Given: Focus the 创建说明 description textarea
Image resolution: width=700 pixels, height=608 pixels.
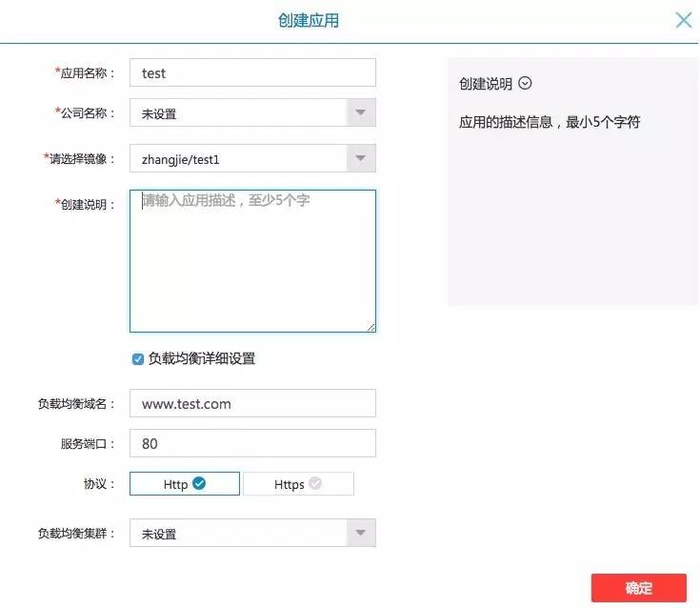Looking at the screenshot, I should [252, 261].
